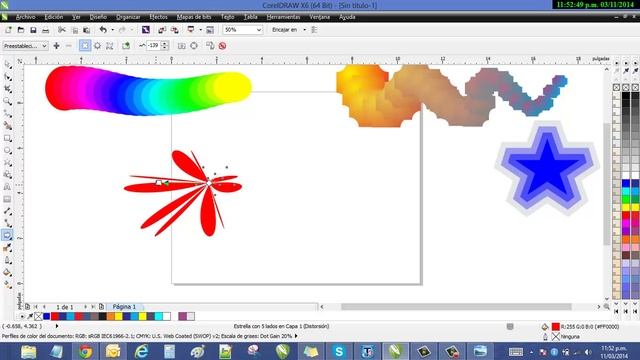The width and height of the screenshot is (640, 360).
Task: Switch to the Página 1 tab
Action: (124, 307)
